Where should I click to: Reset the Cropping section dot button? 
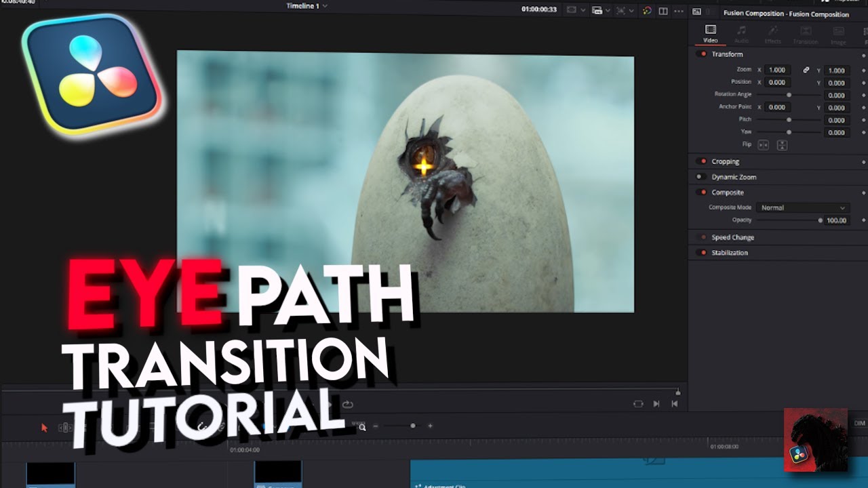863,161
